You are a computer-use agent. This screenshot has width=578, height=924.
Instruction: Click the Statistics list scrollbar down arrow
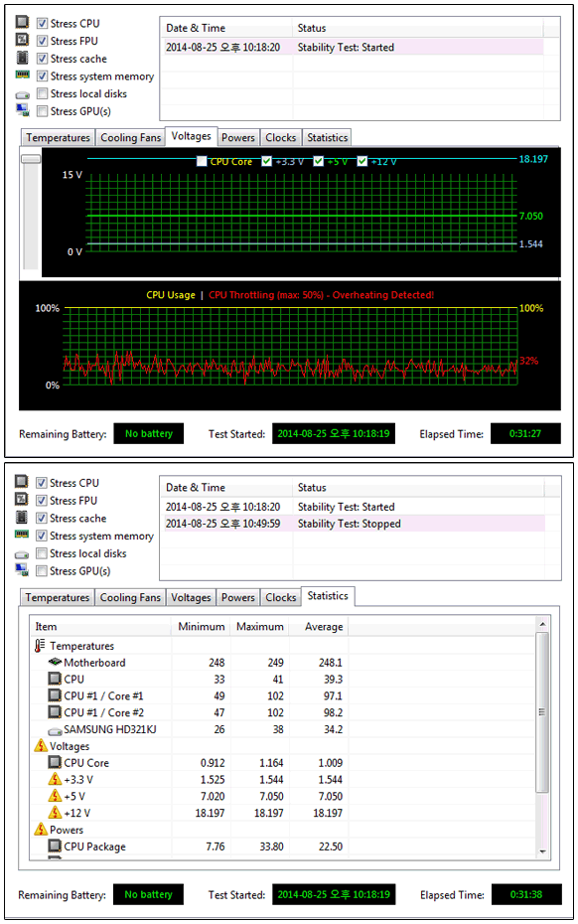(x=542, y=851)
